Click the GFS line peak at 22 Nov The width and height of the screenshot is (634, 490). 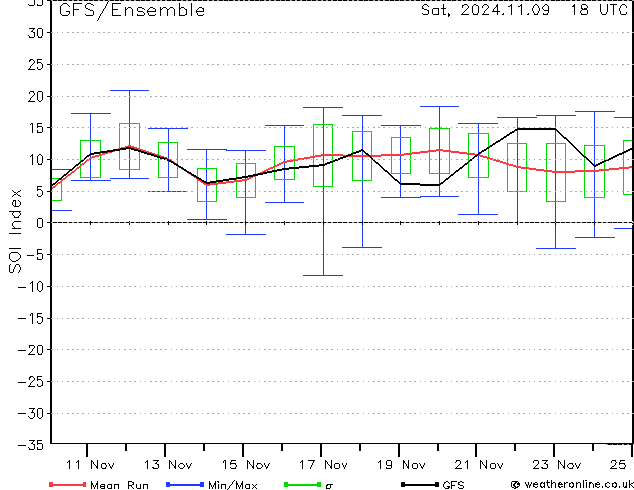coord(518,129)
